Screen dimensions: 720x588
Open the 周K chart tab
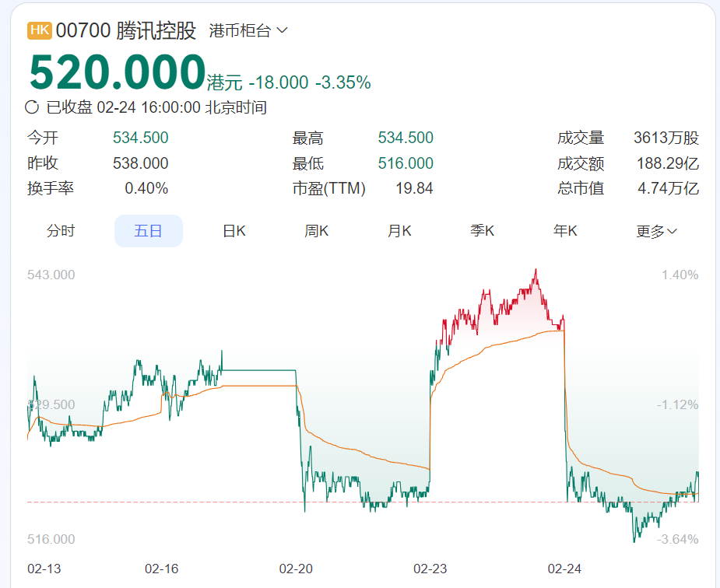point(316,231)
